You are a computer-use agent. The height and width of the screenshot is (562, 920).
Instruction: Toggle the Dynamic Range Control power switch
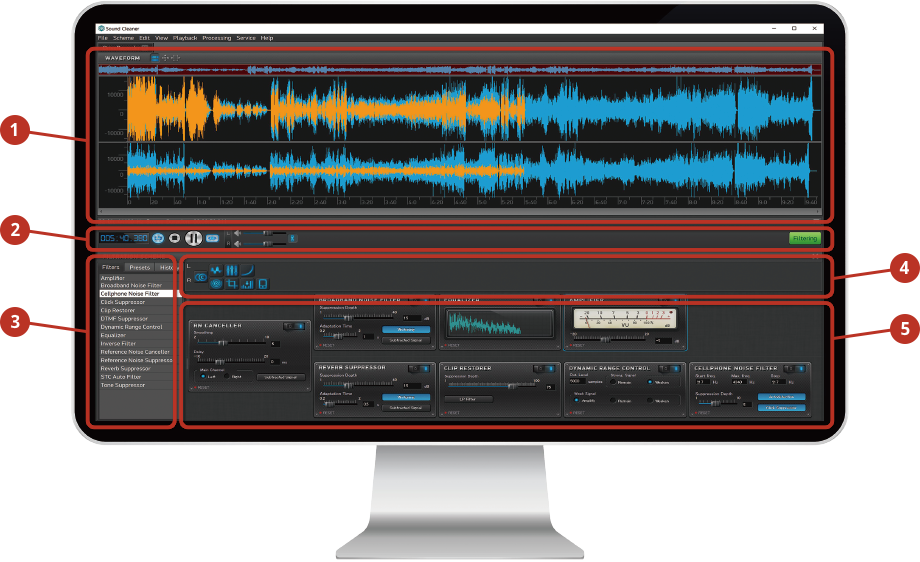[670, 368]
